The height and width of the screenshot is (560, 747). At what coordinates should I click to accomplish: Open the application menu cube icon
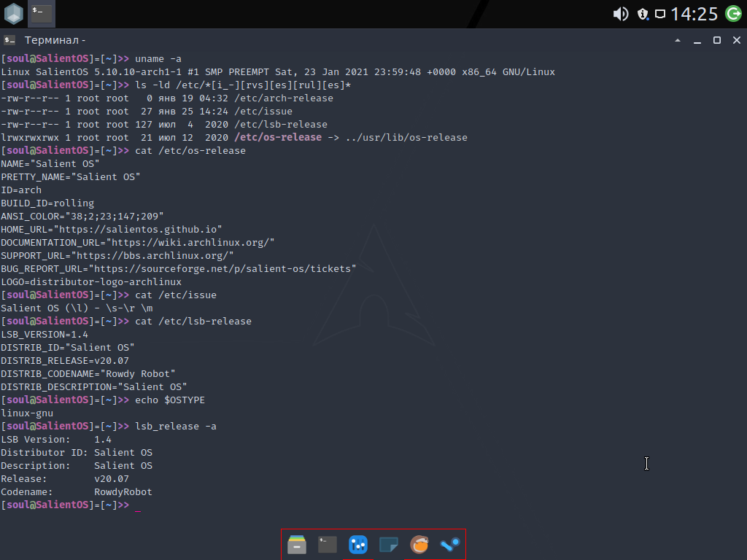click(13, 14)
